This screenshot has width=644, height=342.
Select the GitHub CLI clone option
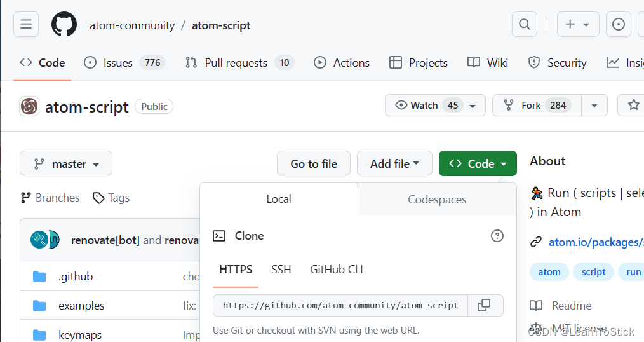click(x=337, y=270)
